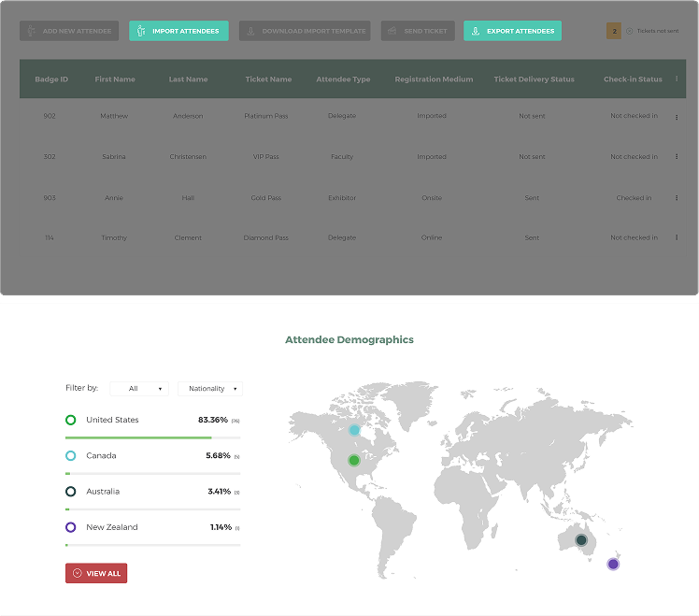This screenshot has width=699, height=616.
Task: Open row menu for Matthew Anderson
Action: (677, 118)
